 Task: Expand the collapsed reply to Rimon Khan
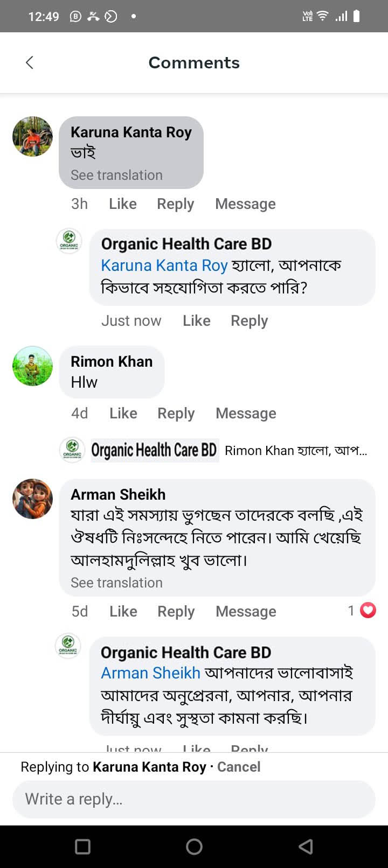coord(295,451)
